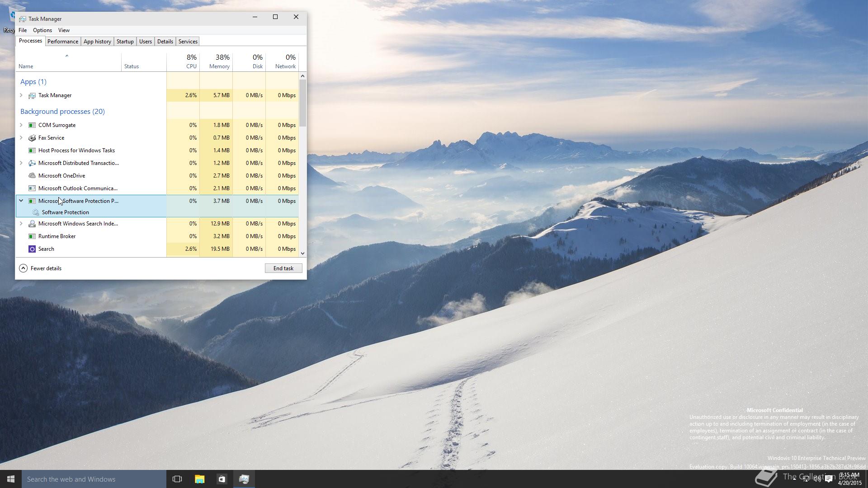Click the taskbar clock and date

point(850,479)
